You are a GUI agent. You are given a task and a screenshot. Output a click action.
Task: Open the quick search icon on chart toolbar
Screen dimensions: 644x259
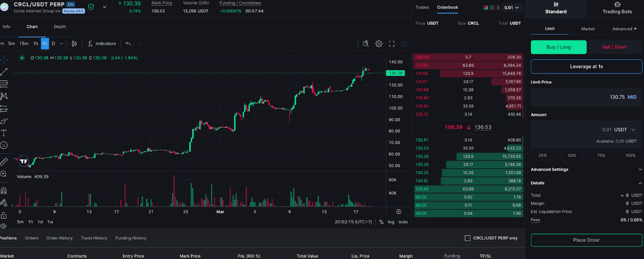[366, 43]
